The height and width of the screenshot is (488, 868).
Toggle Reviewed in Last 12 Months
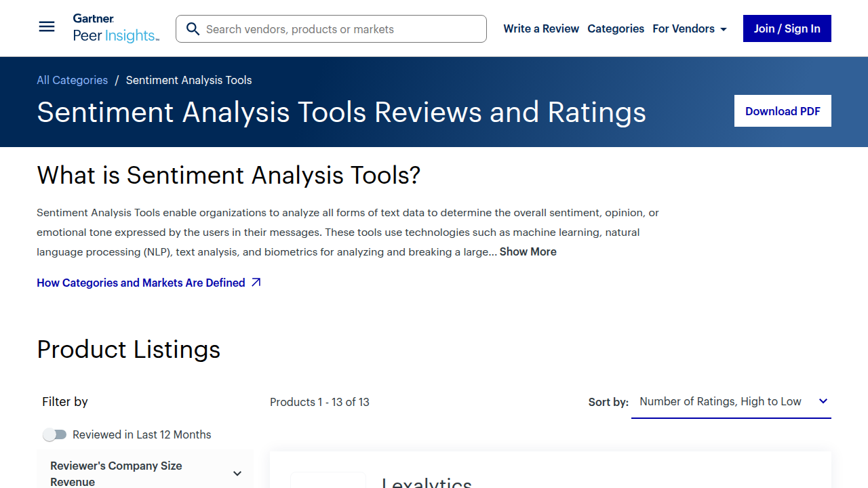pos(55,434)
